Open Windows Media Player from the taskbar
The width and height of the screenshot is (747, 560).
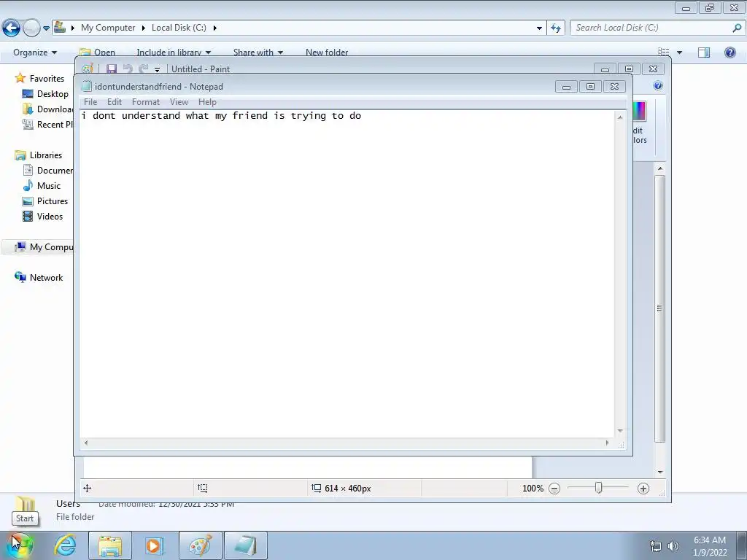pyautogui.click(x=155, y=545)
